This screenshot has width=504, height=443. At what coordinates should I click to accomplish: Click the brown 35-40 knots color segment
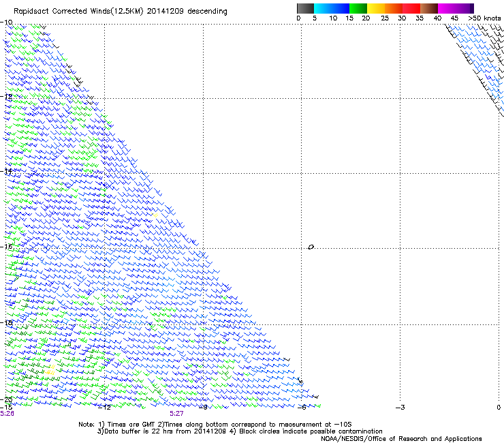pos(429,8)
